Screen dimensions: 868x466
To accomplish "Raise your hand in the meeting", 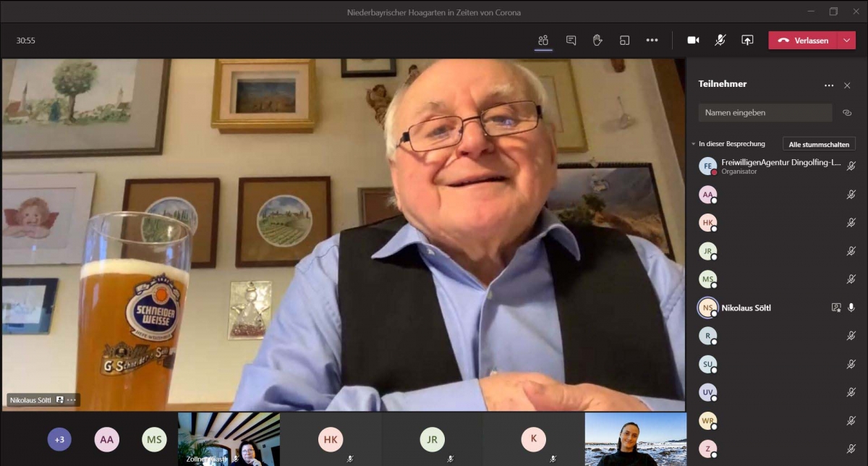I will point(597,41).
